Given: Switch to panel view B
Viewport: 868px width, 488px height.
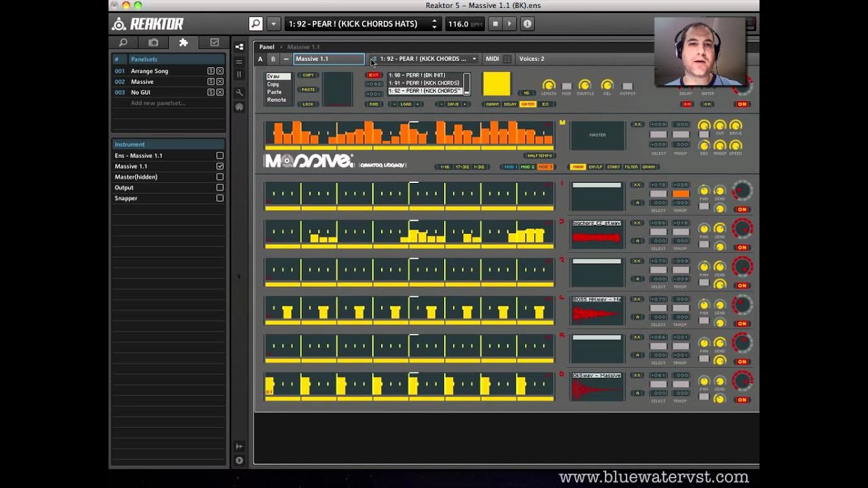Looking at the screenshot, I should point(273,59).
